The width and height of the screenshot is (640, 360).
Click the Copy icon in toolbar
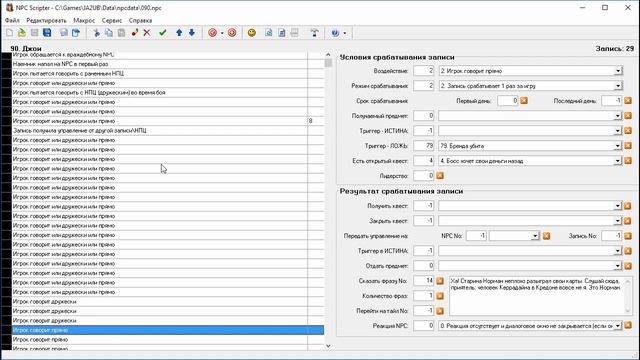[109, 33]
